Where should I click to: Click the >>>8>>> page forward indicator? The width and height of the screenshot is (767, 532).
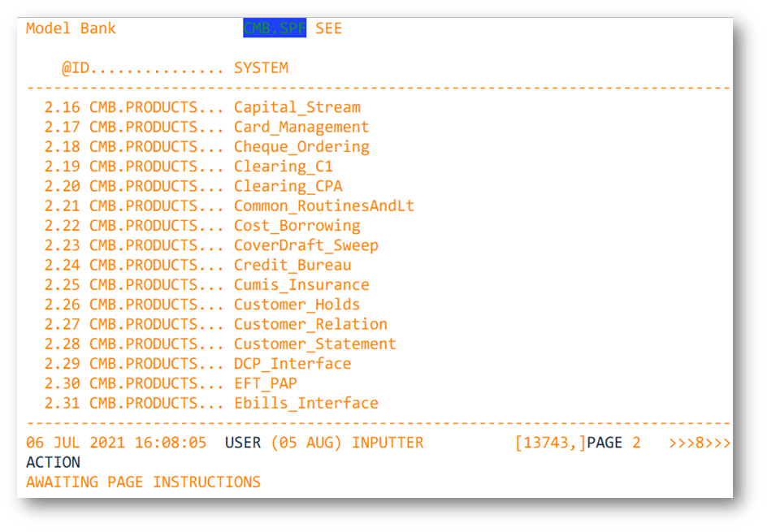click(x=699, y=443)
